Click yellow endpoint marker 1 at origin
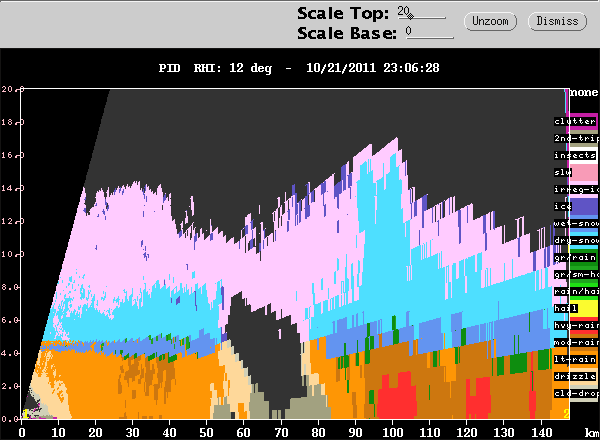The height and width of the screenshot is (440, 600). click(26, 414)
